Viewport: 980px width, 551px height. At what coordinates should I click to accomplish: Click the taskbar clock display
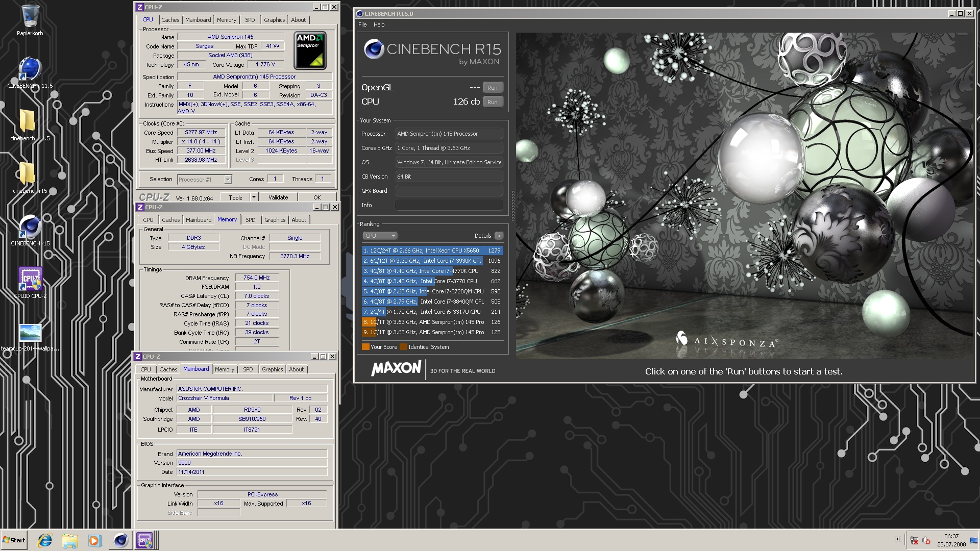[951, 540]
